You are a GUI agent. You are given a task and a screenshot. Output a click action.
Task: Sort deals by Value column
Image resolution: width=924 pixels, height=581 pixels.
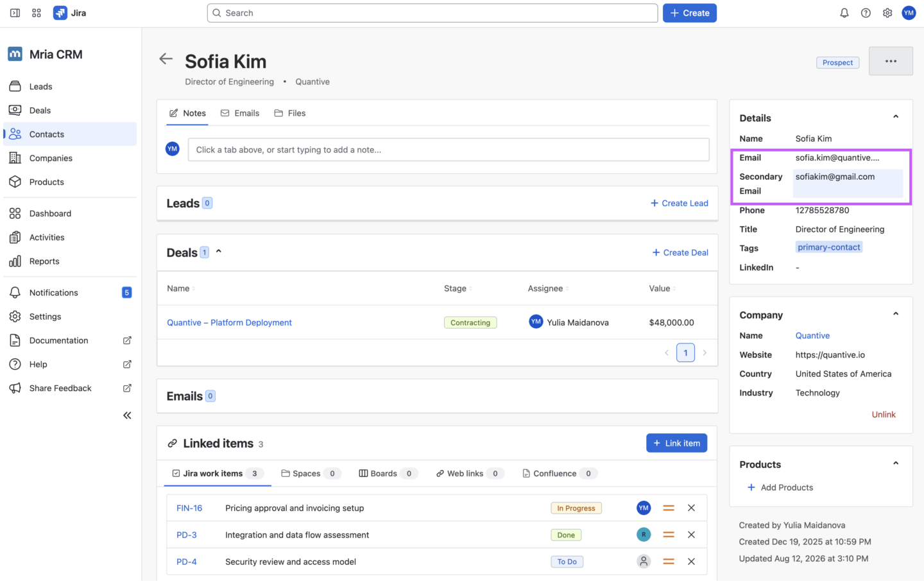662,288
